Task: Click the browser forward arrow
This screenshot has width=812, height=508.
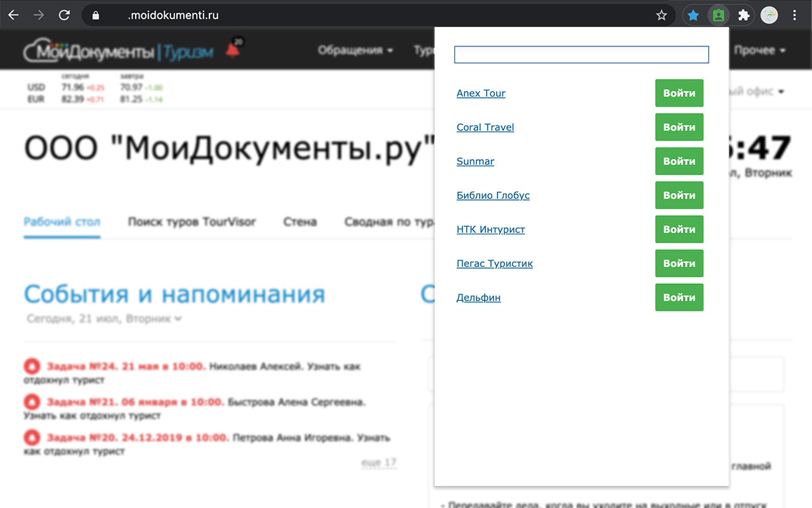Action: 39,15
